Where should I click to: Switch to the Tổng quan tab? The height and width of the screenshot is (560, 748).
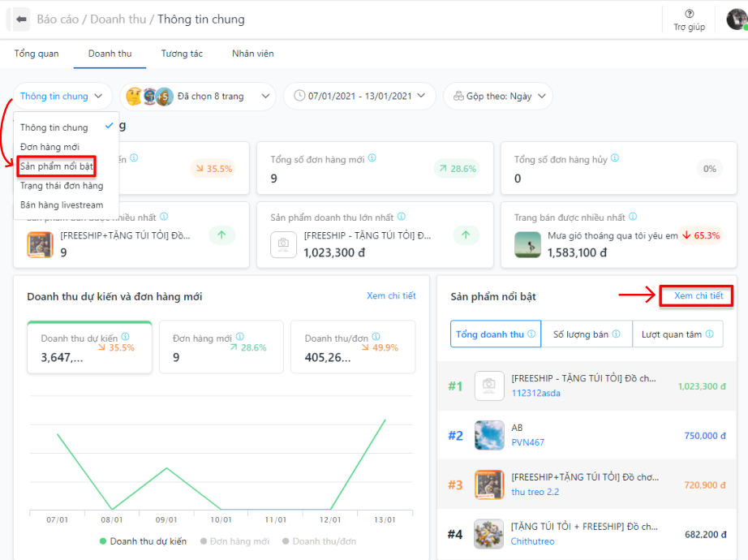37,54
